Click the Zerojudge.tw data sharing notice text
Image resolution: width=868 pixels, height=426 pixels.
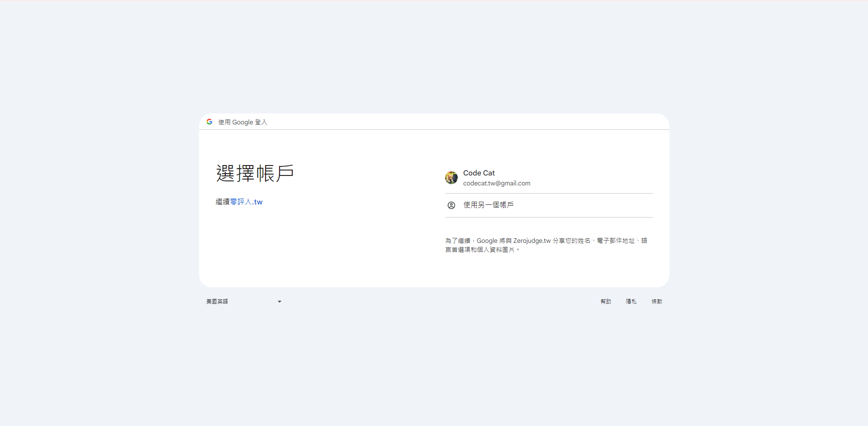point(545,245)
